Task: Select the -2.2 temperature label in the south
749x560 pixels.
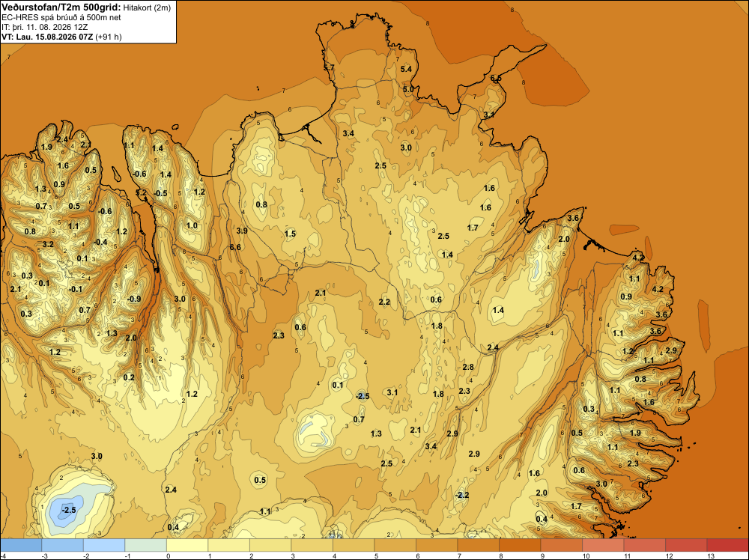Action: coord(462,495)
